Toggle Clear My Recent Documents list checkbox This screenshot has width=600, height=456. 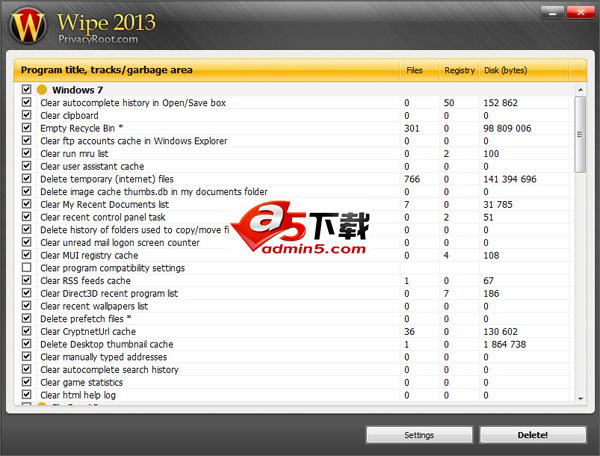(26, 204)
